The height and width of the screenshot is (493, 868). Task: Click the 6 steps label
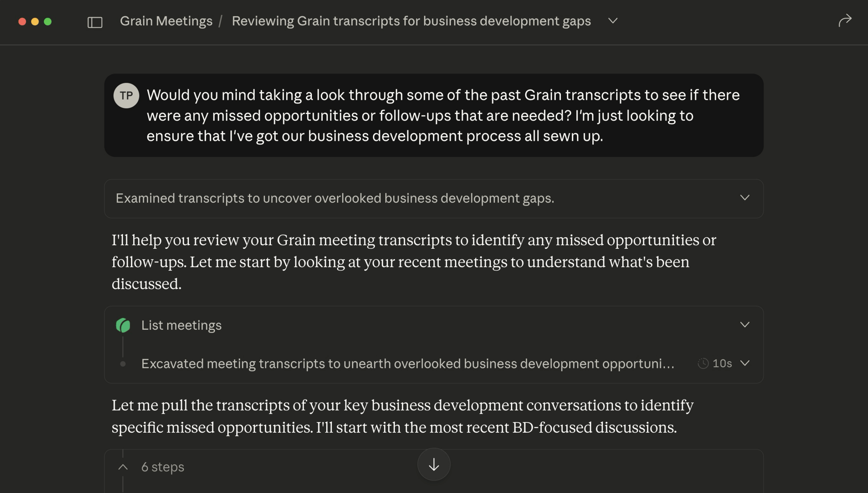(163, 467)
